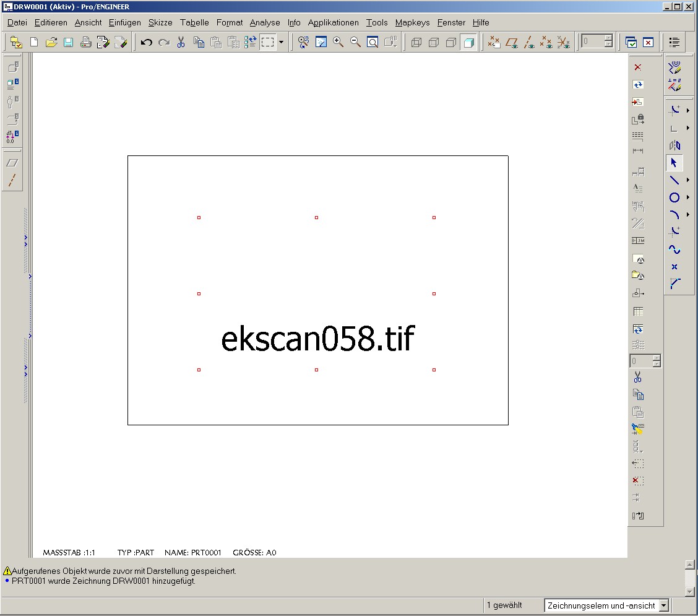Click the right toolbar number input field
698x616 pixels.
click(x=641, y=361)
